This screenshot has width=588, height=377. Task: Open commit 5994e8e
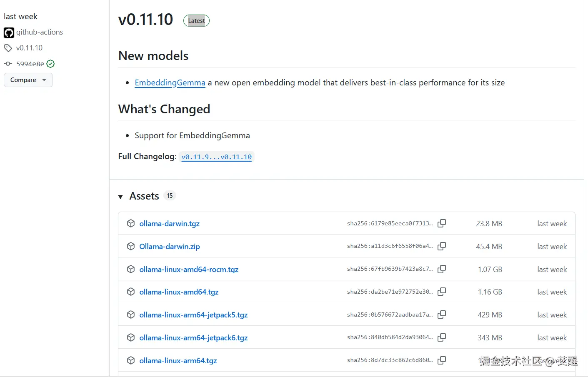point(30,64)
